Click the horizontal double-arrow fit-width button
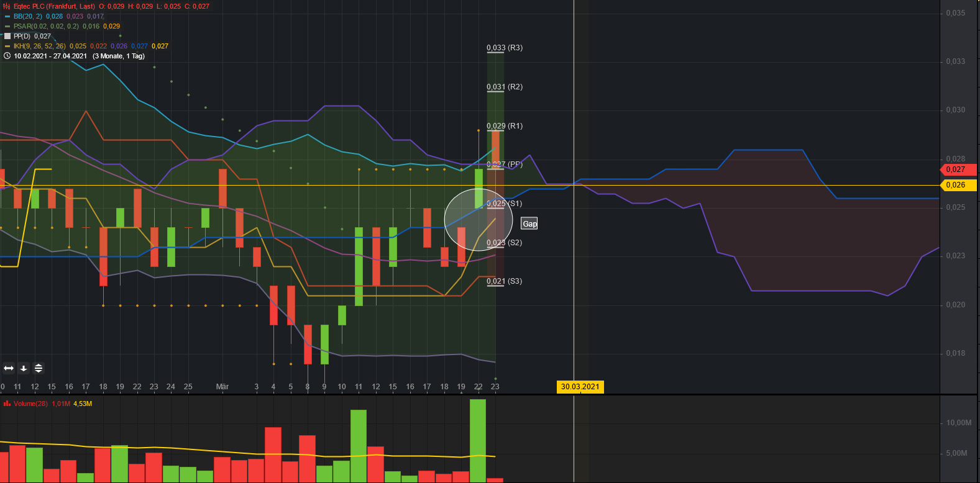Viewport: 980px width, 483px height. click(9, 368)
